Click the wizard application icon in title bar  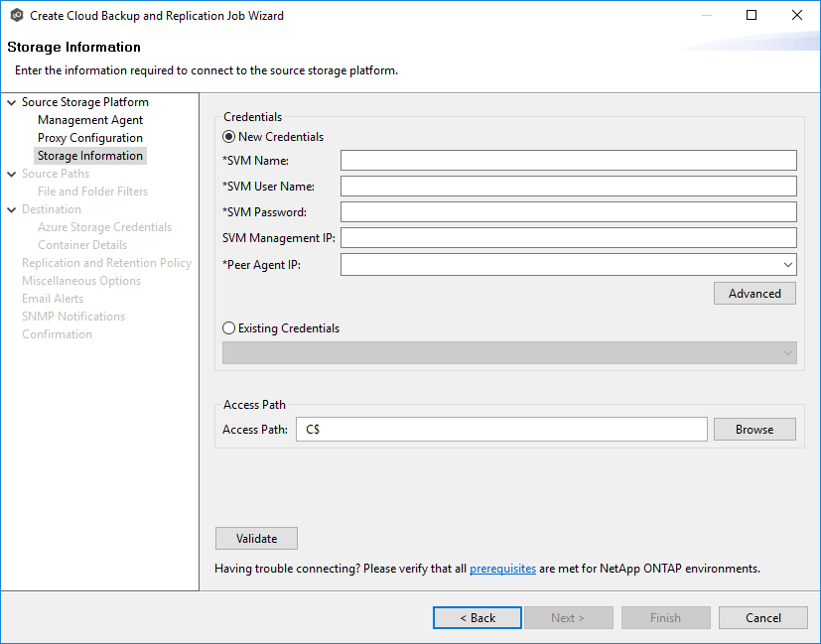[x=17, y=15]
